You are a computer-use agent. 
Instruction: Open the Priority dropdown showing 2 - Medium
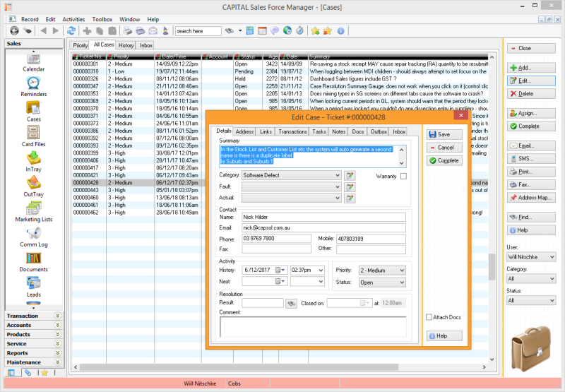click(382, 271)
